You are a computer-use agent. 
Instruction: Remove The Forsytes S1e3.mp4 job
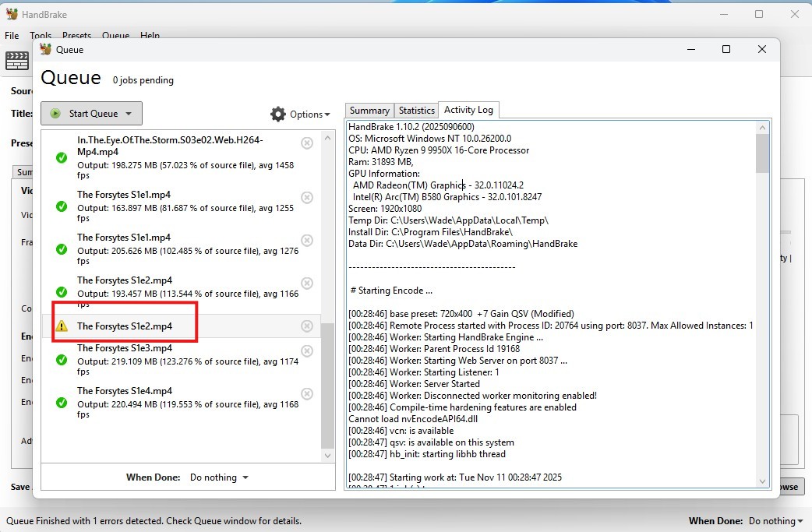pos(307,351)
